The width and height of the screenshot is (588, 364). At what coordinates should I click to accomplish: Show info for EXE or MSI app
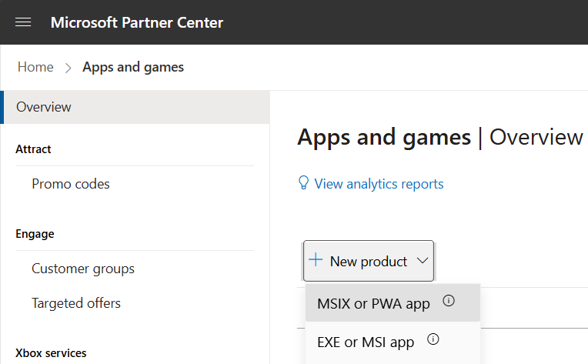(x=433, y=339)
